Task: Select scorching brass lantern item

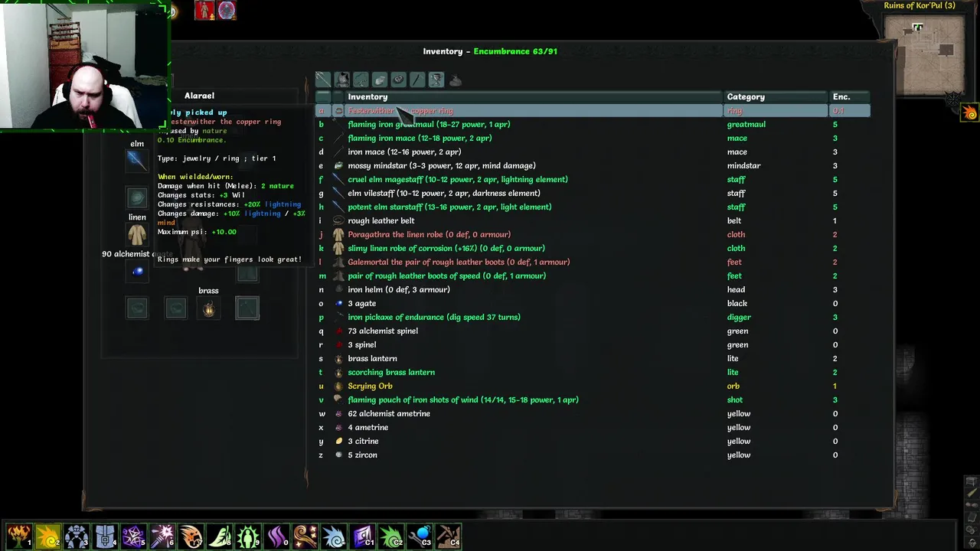Action: [593, 372]
